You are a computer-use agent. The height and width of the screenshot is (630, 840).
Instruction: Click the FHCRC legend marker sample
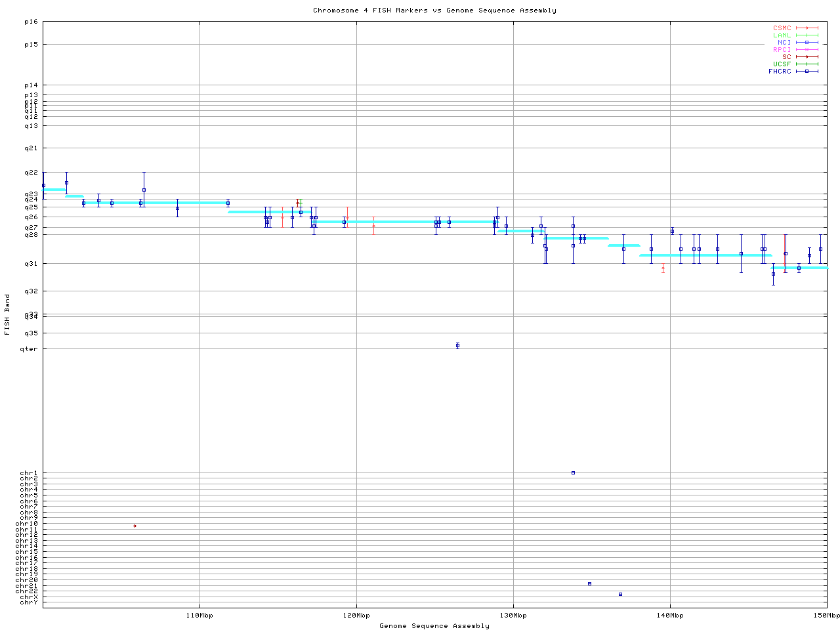point(807,72)
